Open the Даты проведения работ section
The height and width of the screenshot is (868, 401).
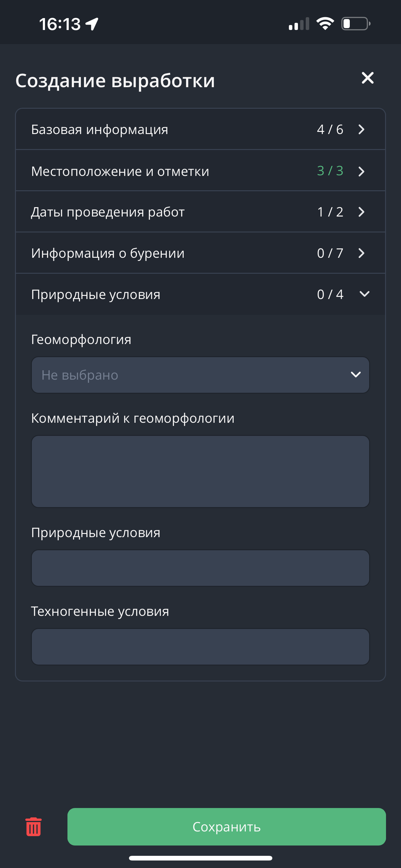pos(108,212)
